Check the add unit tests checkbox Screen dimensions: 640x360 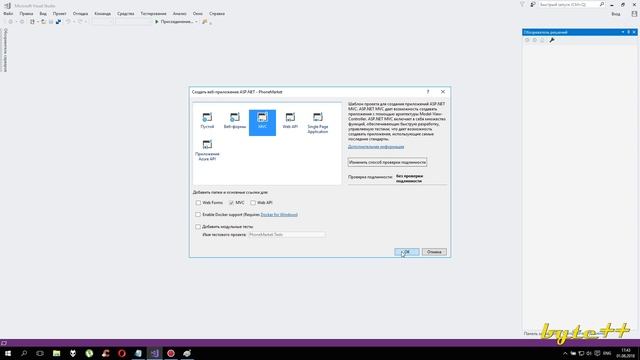pos(198,227)
